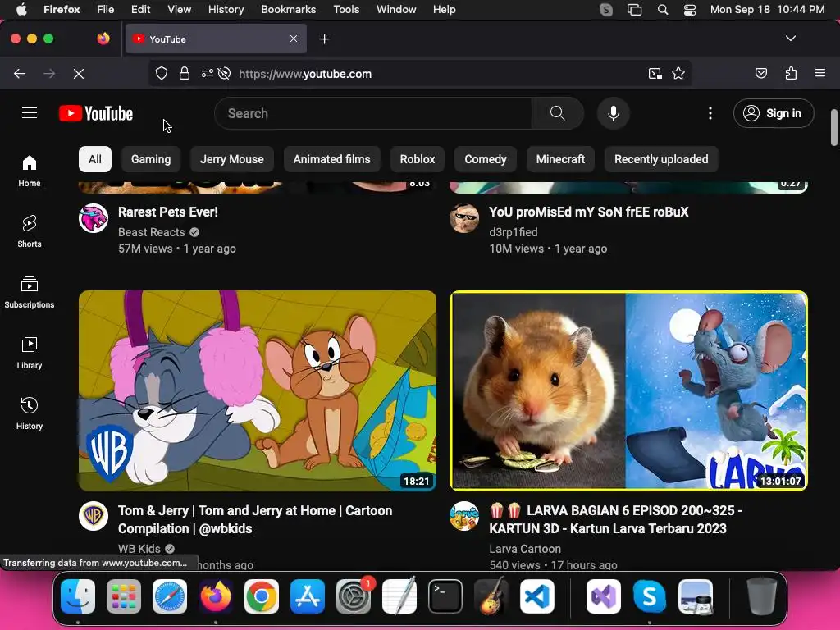Screen dimensions: 840x630
Task: Select the Gaming filter chip
Action: click(x=151, y=159)
